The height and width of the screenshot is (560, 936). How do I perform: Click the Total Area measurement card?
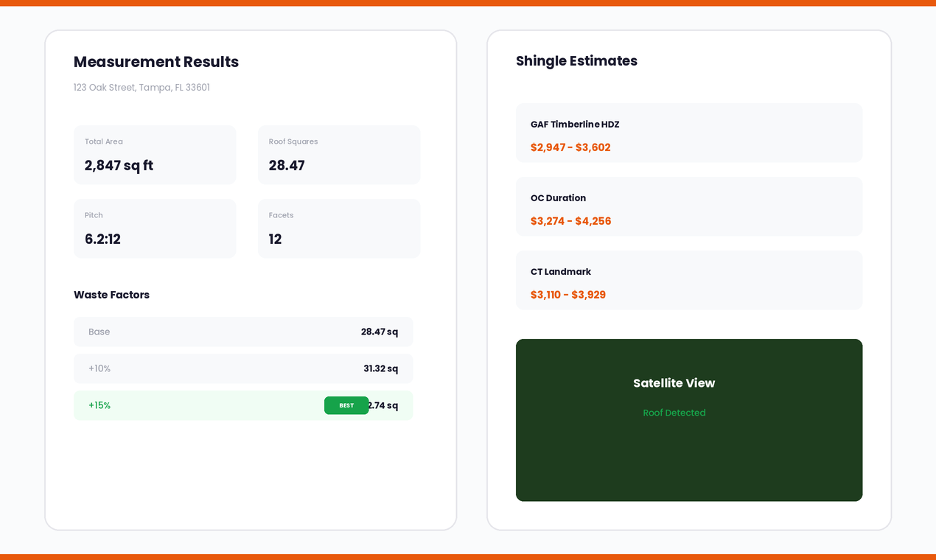click(155, 155)
